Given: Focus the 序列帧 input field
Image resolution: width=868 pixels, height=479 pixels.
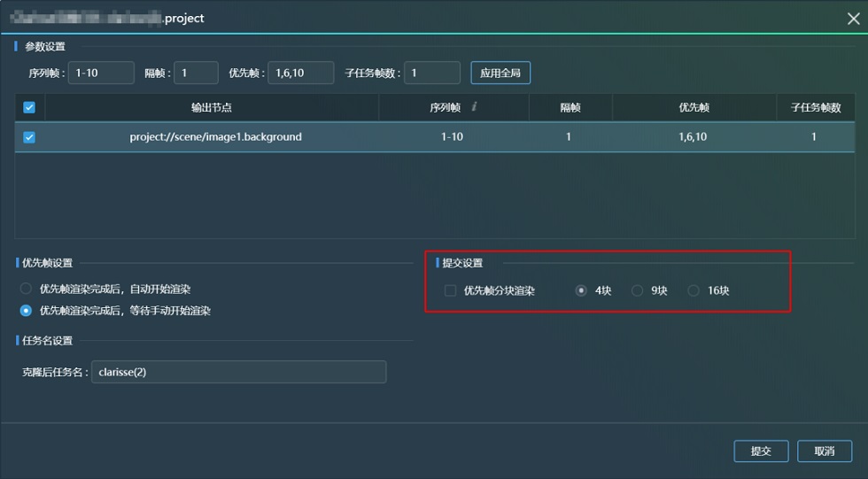Looking at the screenshot, I should [101, 73].
